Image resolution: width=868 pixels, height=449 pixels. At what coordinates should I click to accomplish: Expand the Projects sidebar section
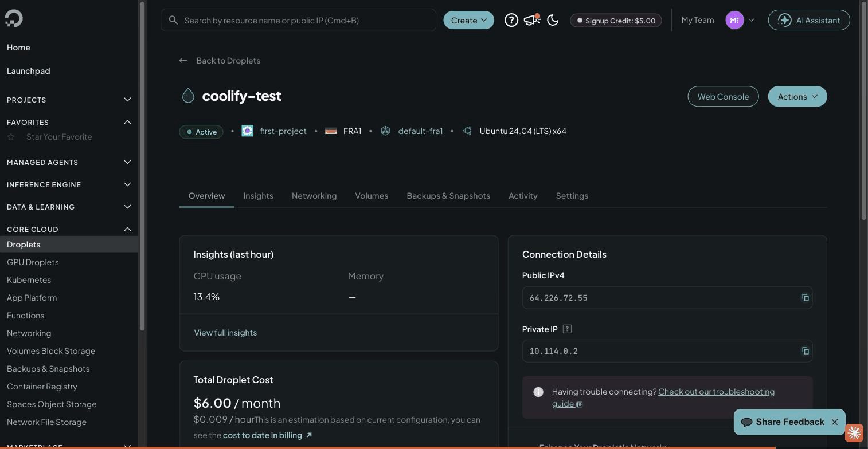point(127,100)
